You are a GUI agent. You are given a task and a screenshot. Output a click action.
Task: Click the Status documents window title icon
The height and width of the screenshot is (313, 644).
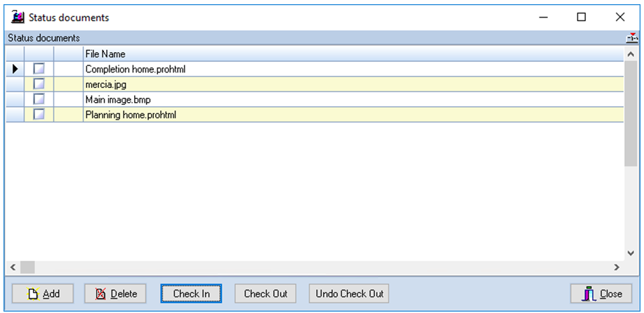click(18, 18)
